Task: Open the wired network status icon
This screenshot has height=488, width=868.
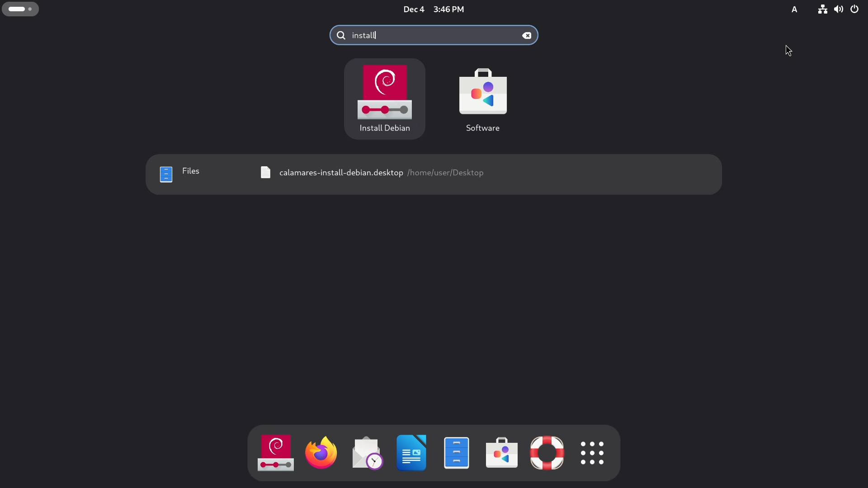Action: 822,9
